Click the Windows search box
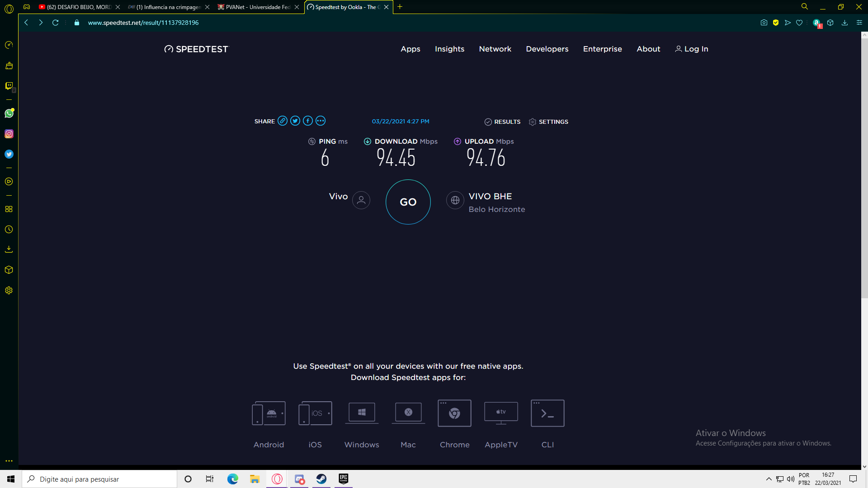Image resolution: width=868 pixels, height=488 pixels. (99, 479)
